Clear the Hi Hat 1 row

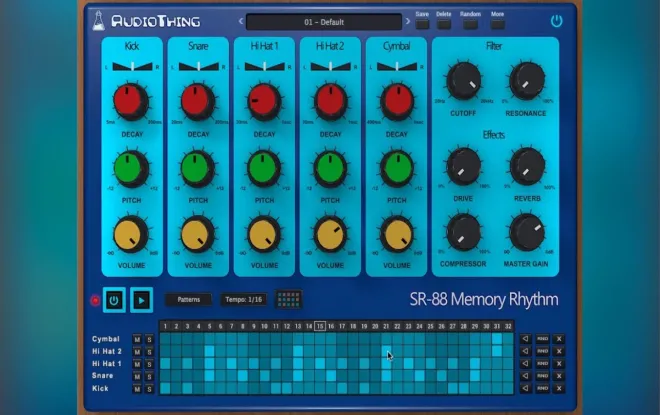(559, 363)
